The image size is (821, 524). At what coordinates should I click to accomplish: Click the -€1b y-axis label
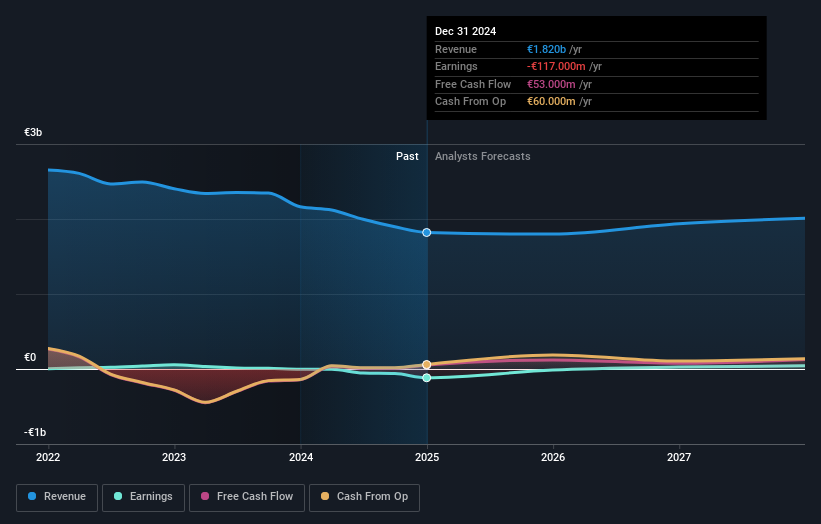pyautogui.click(x=35, y=432)
